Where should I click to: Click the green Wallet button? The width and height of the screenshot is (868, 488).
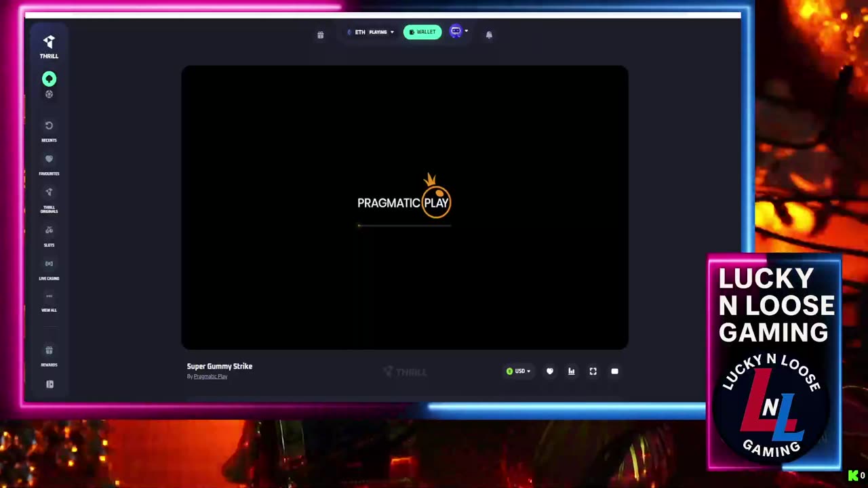pyautogui.click(x=422, y=32)
